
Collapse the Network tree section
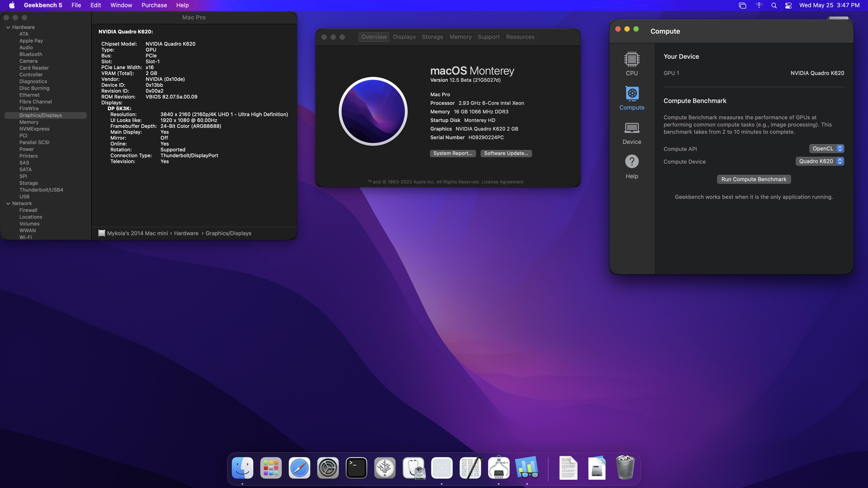tap(8, 203)
